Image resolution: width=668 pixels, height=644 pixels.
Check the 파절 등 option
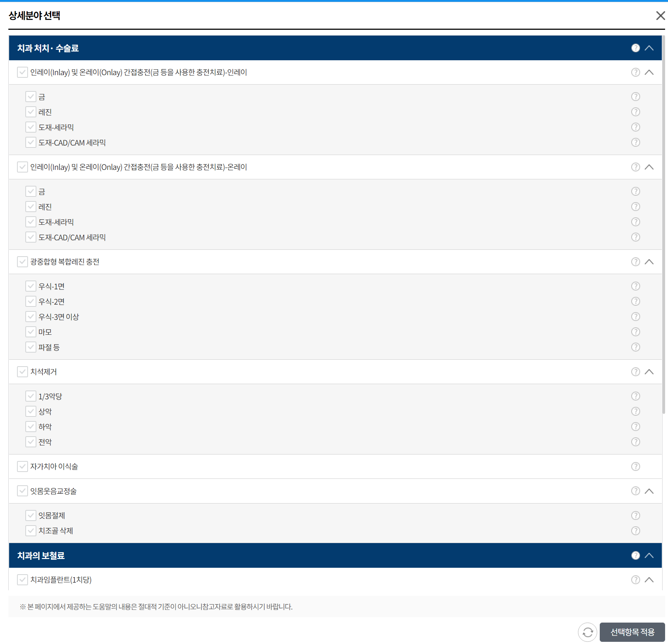click(x=31, y=347)
